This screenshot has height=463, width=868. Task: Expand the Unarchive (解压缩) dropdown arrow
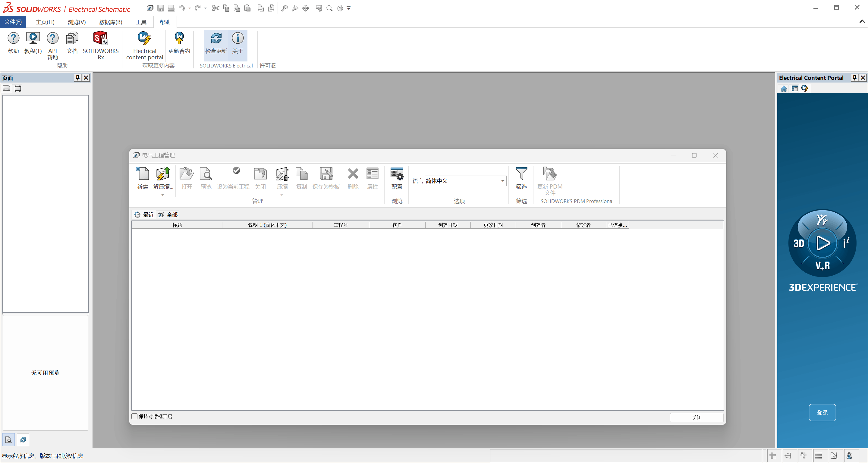(x=162, y=195)
